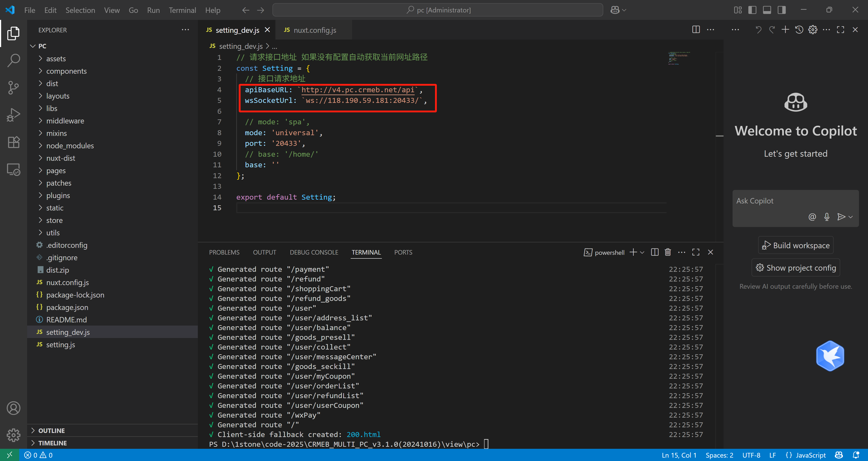868x461 pixels.
Task: Open Remote Explorer view icon
Action: (14, 170)
